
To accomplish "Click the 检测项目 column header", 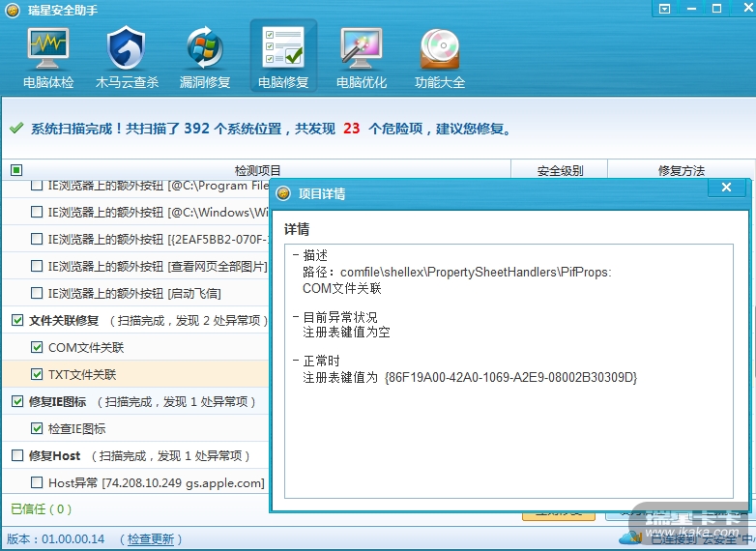I will coord(257,170).
